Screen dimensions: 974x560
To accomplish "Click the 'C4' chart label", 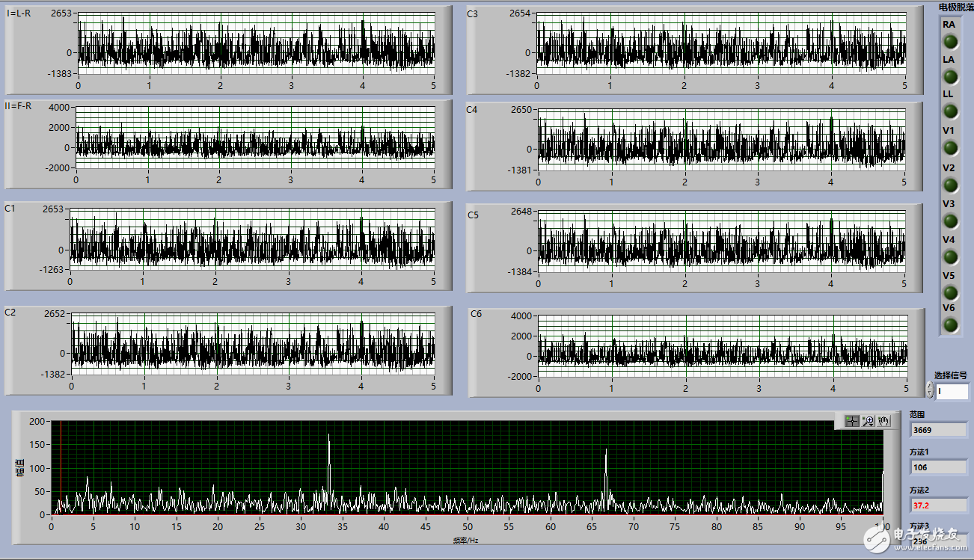I will pos(472,110).
